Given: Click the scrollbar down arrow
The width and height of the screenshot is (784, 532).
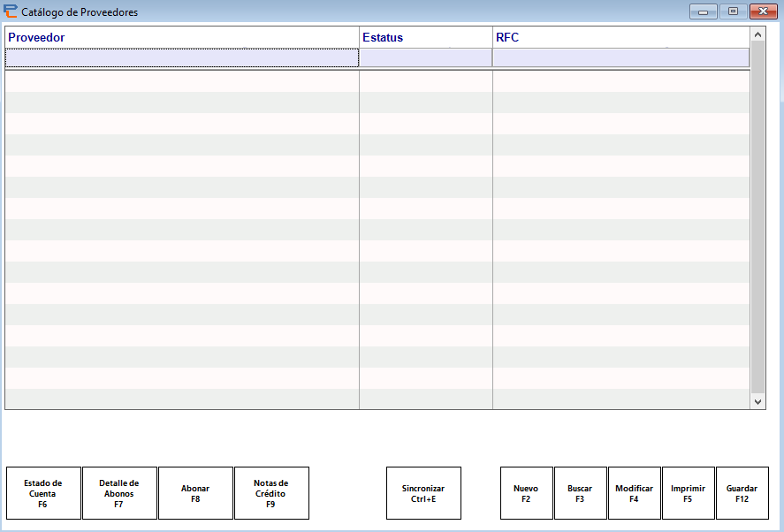Looking at the screenshot, I should pos(757,401).
